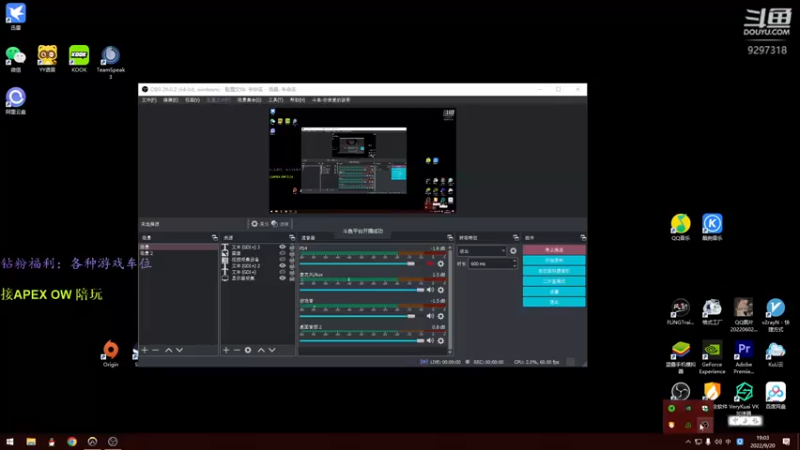The height and width of the screenshot is (450, 800).
Task: Open the OBS Studio desktop shortcut
Action: (x=680, y=392)
